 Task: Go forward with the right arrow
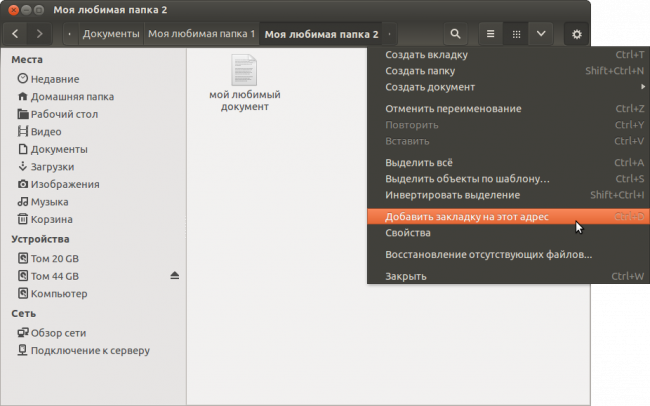click(39, 34)
